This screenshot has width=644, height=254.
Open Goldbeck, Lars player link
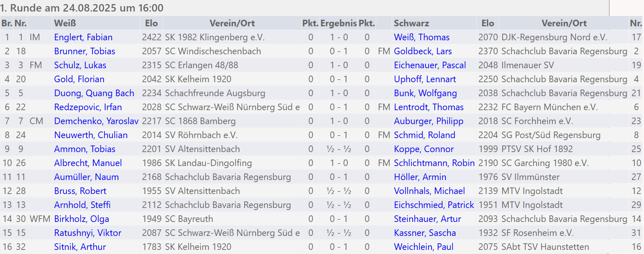click(x=422, y=51)
